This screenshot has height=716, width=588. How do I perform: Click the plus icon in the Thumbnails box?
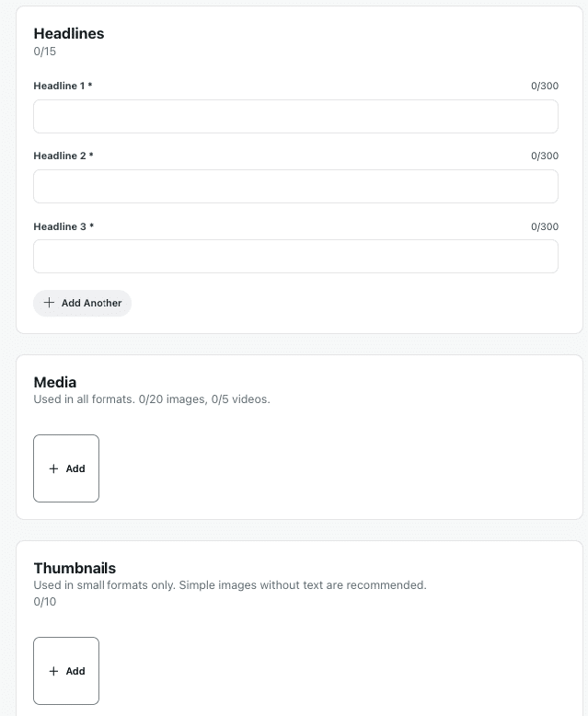coord(53,671)
